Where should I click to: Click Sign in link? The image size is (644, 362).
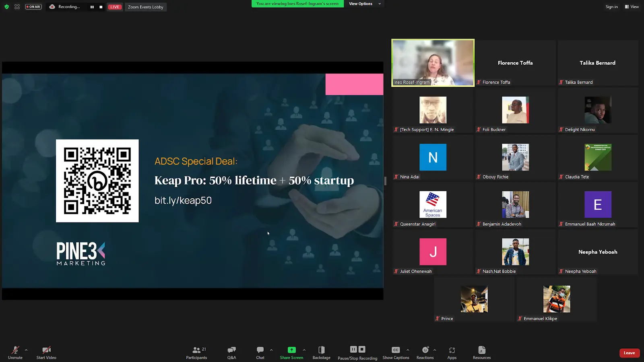pyautogui.click(x=611, y=7)
